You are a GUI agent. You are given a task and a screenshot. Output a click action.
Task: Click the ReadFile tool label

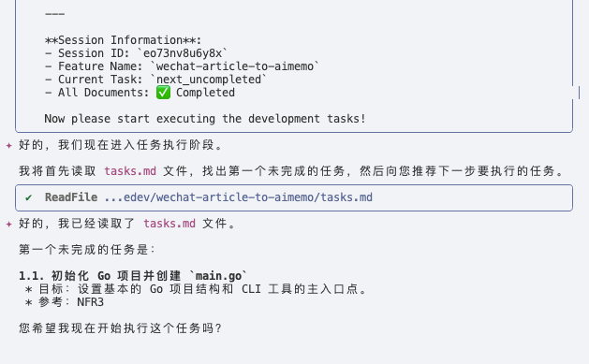click(71, 197)
